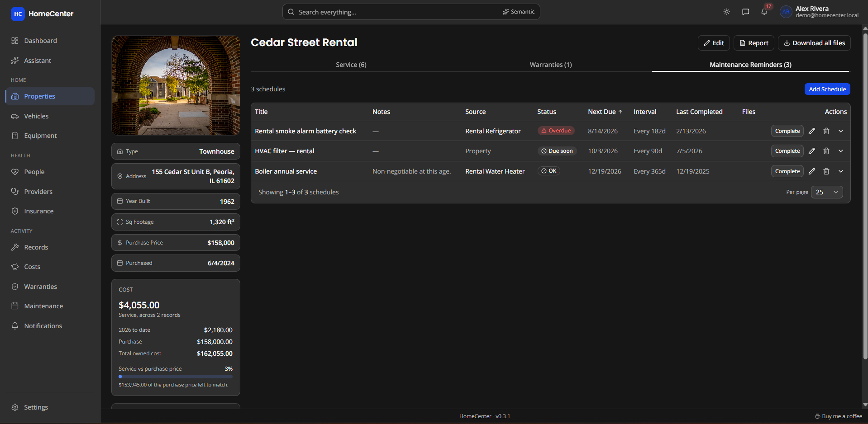This screenshot has width=868, height=424.
Task: Open the chat messages icon
Action: [x=746, y=12]
